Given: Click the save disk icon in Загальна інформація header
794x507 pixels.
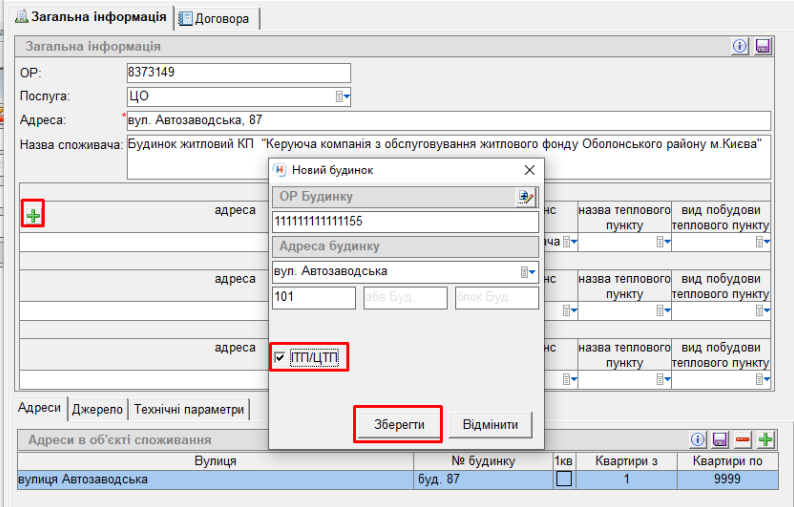Looking at the screenshot, I should pos(762,47).
